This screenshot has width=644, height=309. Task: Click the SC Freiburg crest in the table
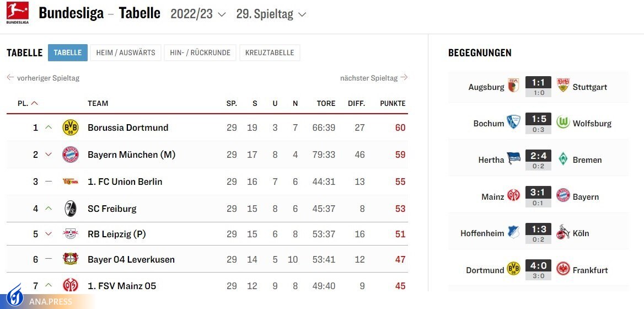tap(71, 209)
